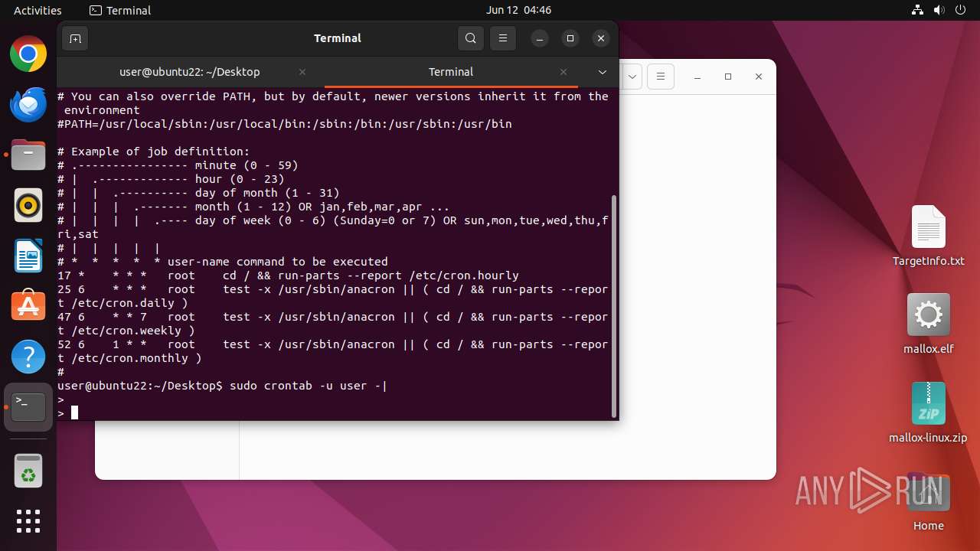
Task: Select mallox-linux.zip archive on desktop
Action: 928,413
